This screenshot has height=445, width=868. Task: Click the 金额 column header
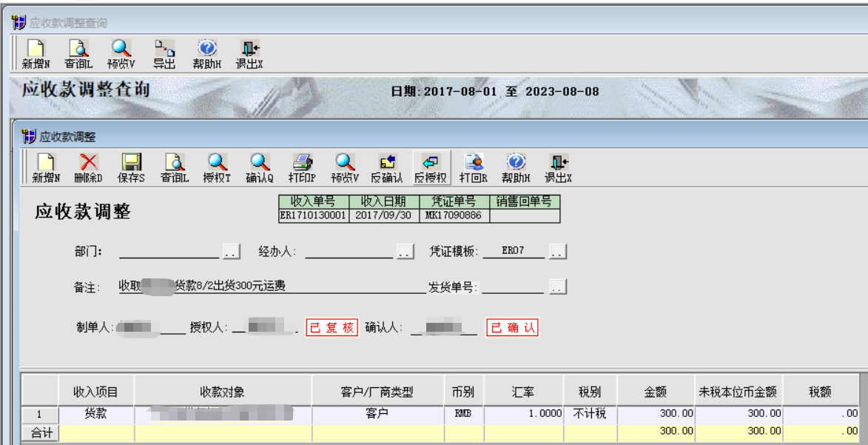(x=656, y=392)
